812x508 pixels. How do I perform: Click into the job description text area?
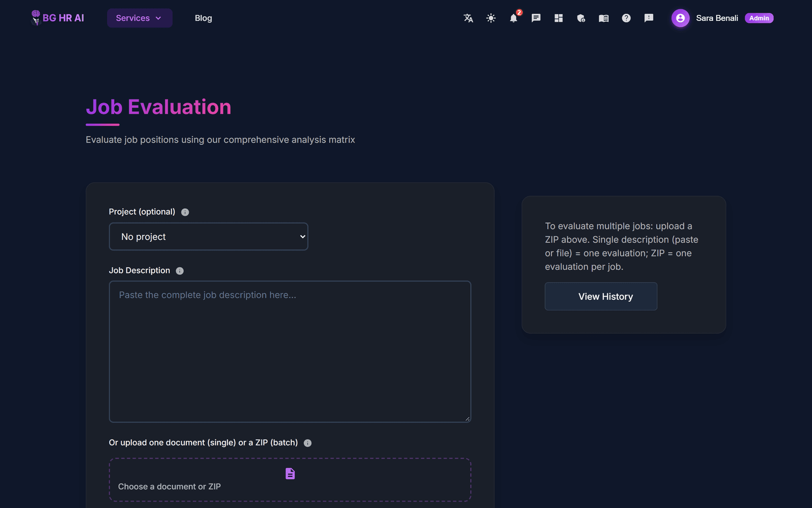(290, 352)
